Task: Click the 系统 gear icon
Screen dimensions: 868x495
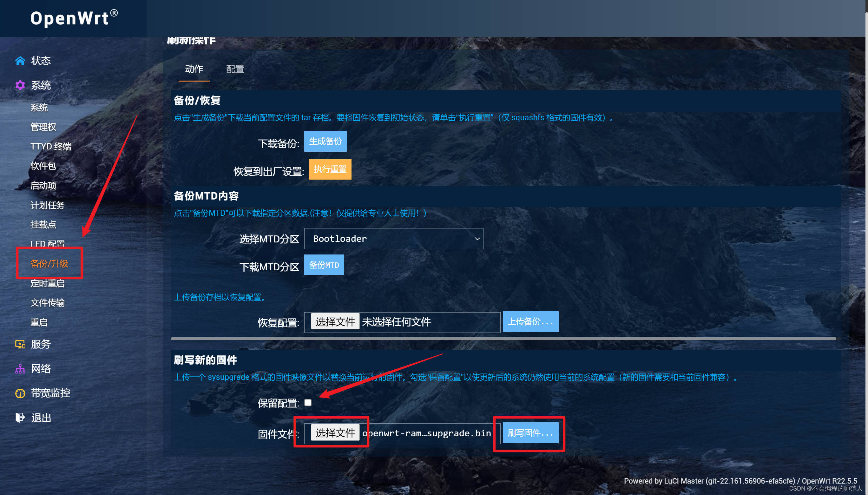Action: (20, 85)
